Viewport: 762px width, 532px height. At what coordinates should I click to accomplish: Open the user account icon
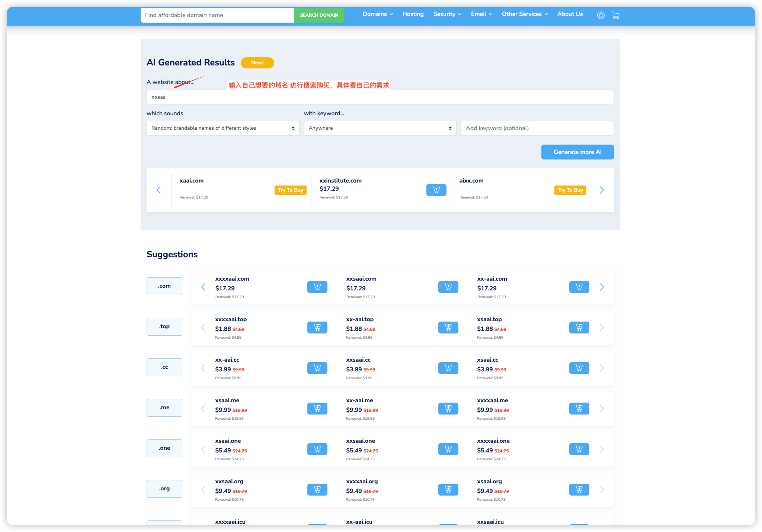coord(601,15)
